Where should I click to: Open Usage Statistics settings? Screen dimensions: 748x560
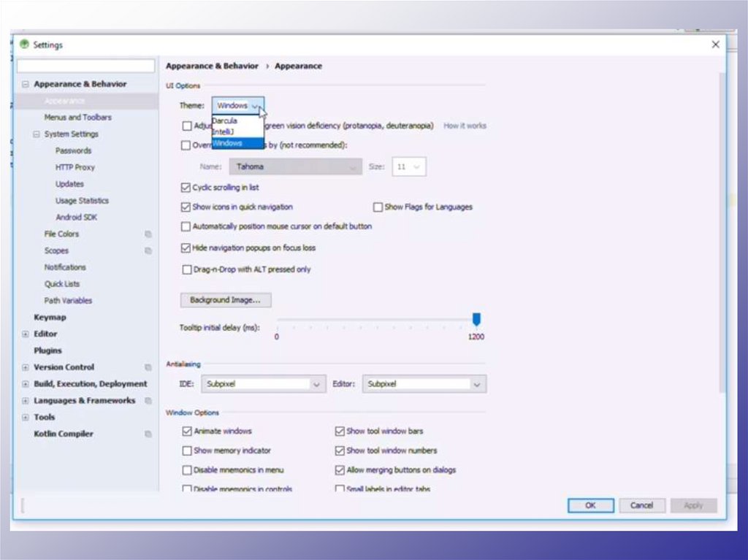[x=82, y=201]
